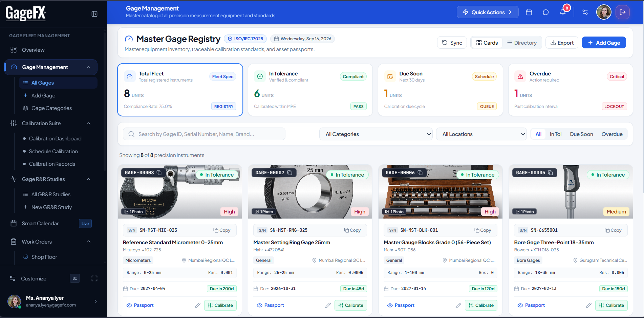Collapse Gage R&R Studies section
Viewport: 644px width, 318px height.
[x=89, y=179]
